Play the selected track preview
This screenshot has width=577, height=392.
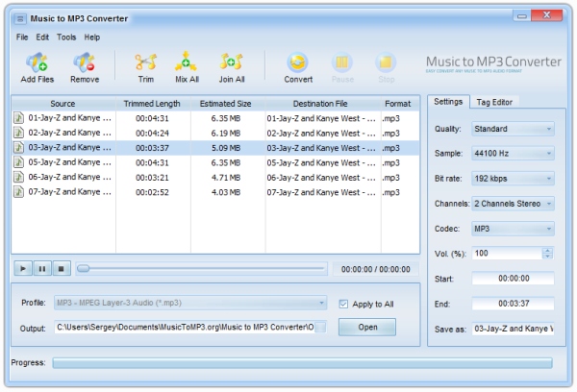tap(23, 268)
